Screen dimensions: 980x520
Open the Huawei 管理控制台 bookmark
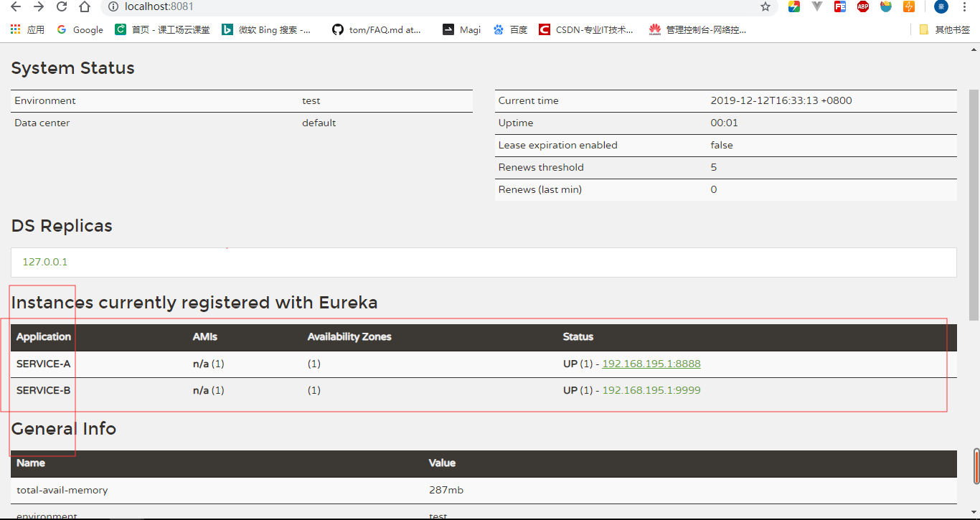click(x=698, y=29)
